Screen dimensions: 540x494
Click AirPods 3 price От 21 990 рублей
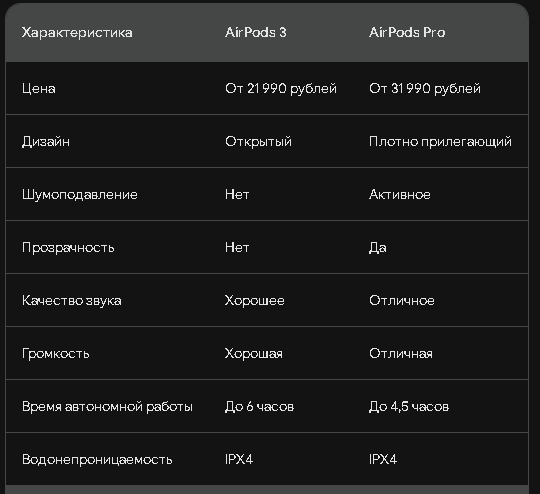pos(281,89)
